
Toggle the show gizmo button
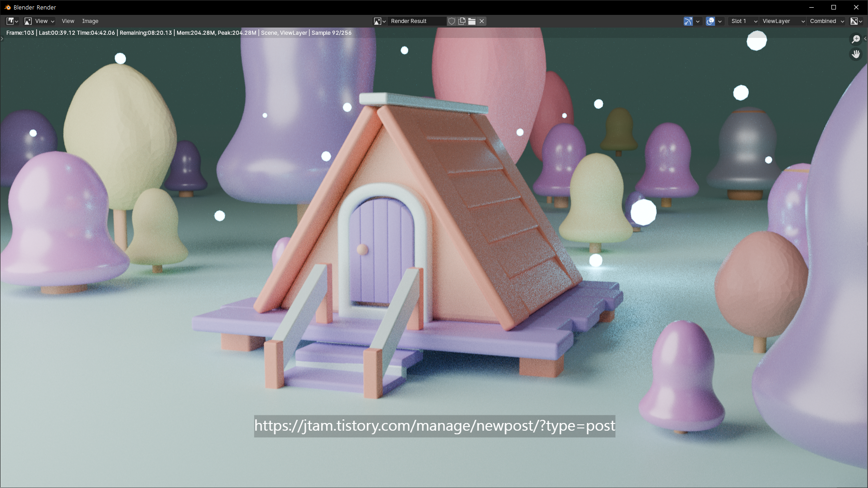click(688, 21)
